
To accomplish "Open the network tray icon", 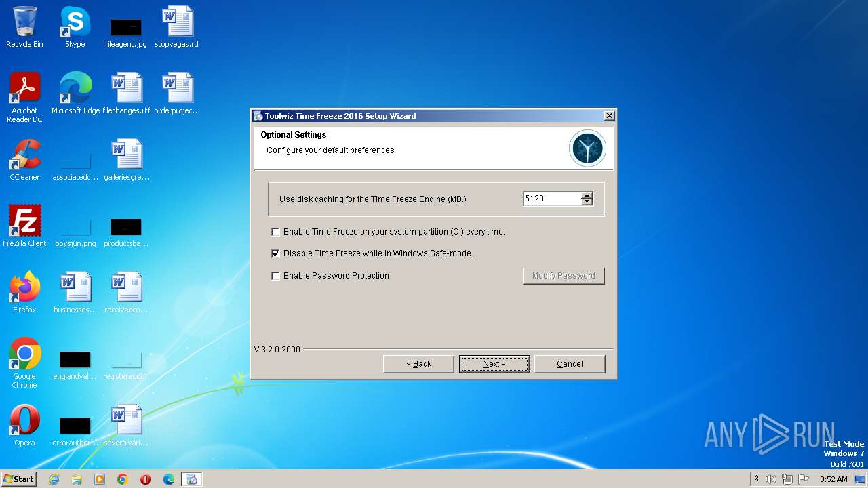I will click(787, 479).
